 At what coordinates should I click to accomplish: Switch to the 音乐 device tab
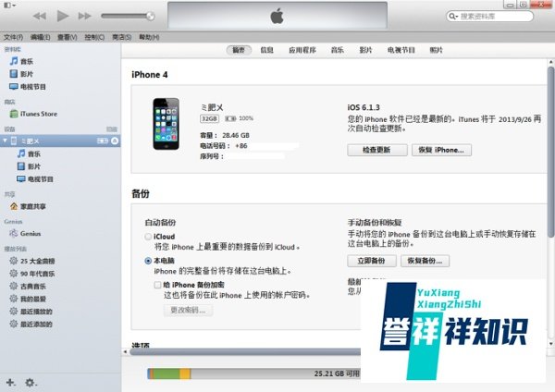338,50
